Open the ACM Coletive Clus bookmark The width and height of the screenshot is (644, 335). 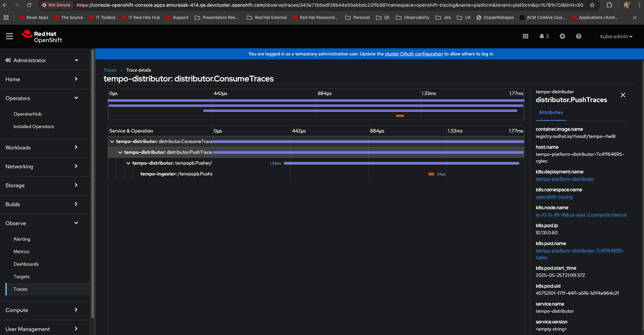(542, 18)
